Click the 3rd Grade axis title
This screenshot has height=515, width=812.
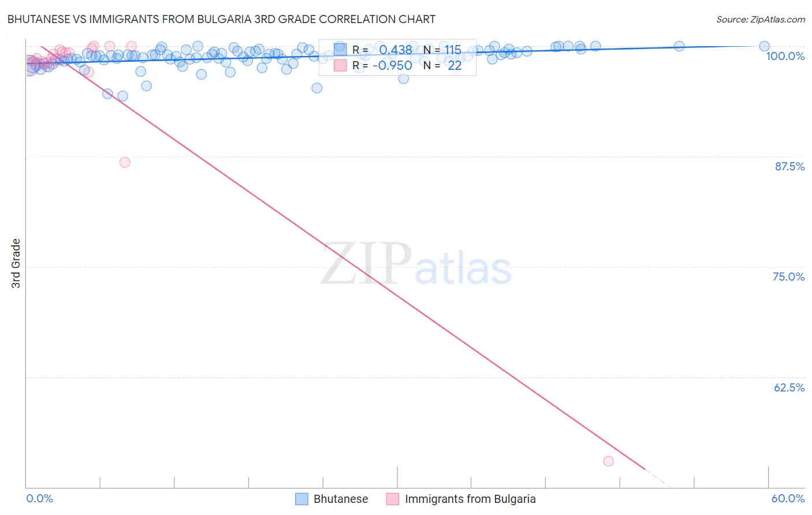pyautogui.click(x=16, y=263)
